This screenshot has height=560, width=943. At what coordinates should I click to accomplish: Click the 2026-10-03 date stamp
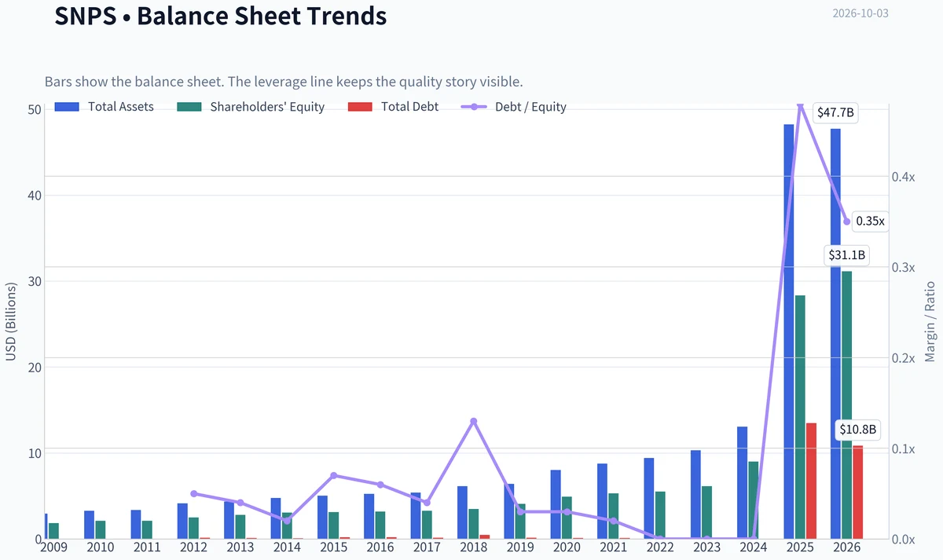860,13
